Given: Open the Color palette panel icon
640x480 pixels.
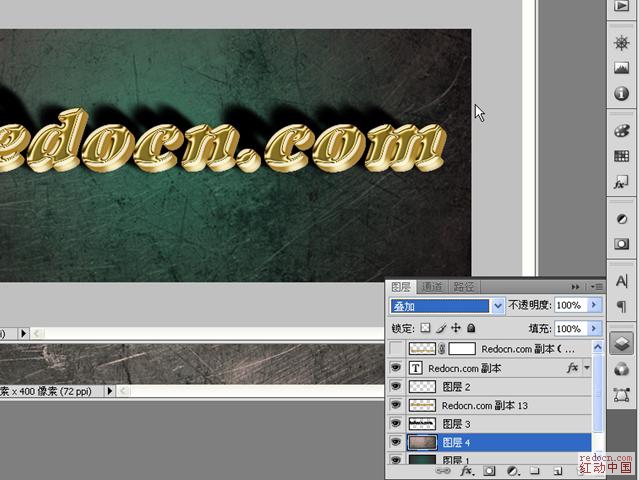Looking at the screenshot, I should pyautogui.click(x=621, y=130).
